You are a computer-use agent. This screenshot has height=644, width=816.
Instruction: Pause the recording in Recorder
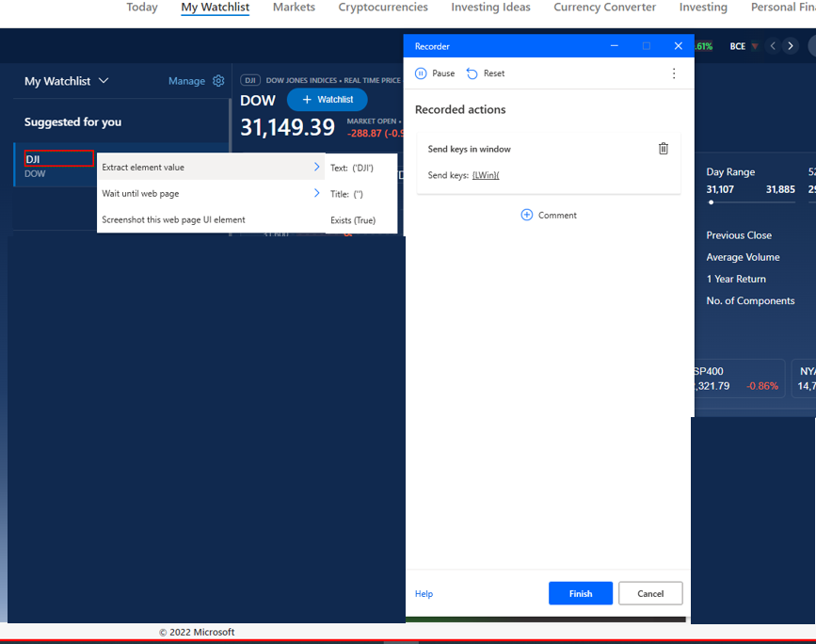click(x=434, y=72)
